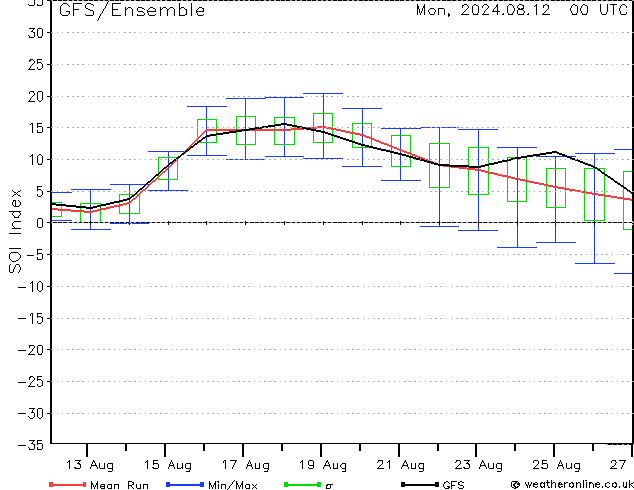Click the 00 UTC time label
This screenshot has width=634, height=490.
pyautogui.click(x=599, y=10)
